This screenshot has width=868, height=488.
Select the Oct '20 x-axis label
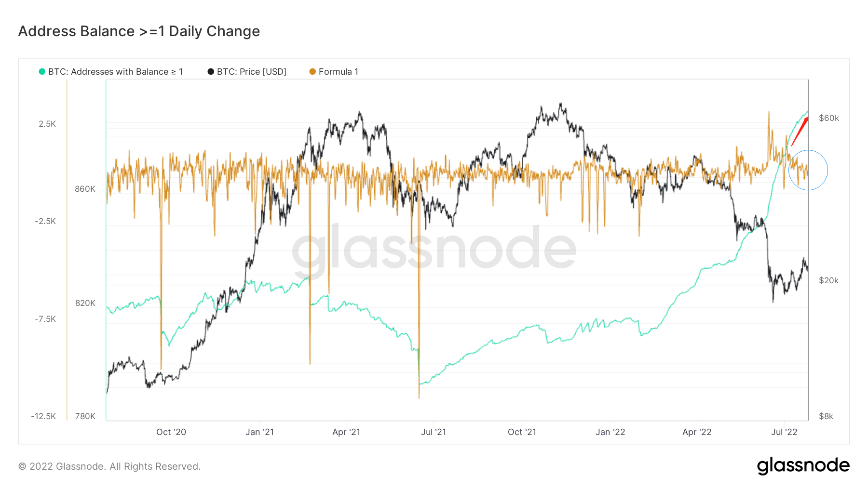(x=171, y=432)
